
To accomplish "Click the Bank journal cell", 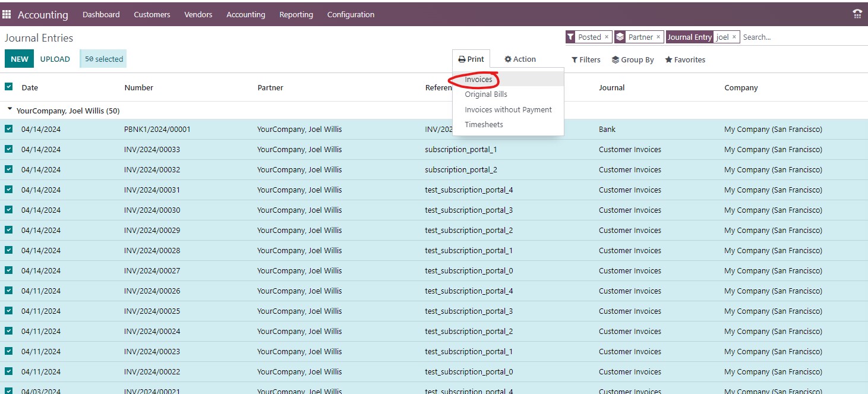I will [x=607, y=129].
